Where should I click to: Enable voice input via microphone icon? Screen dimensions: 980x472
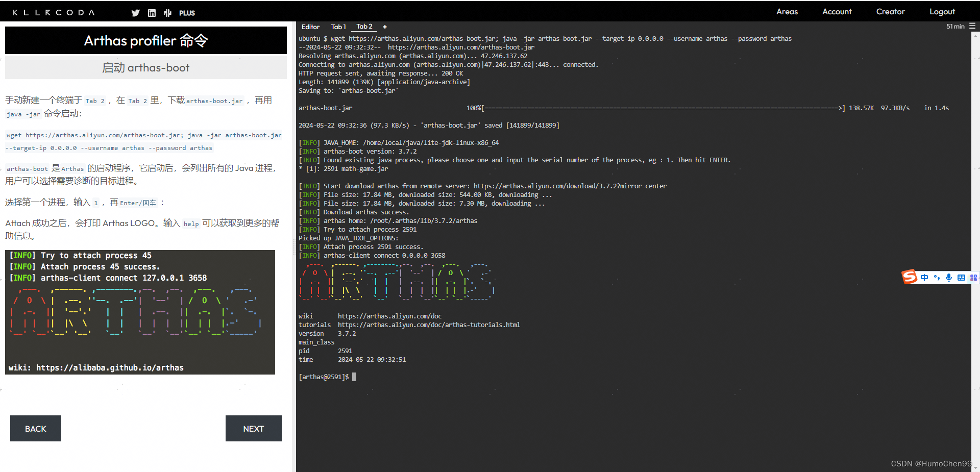coord(949,277)
